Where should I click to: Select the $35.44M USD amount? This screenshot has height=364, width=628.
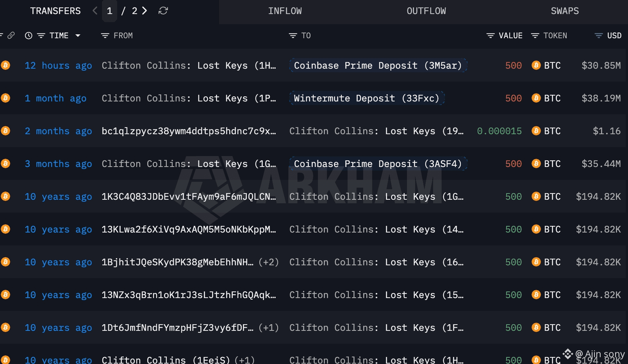click(601, 164)
